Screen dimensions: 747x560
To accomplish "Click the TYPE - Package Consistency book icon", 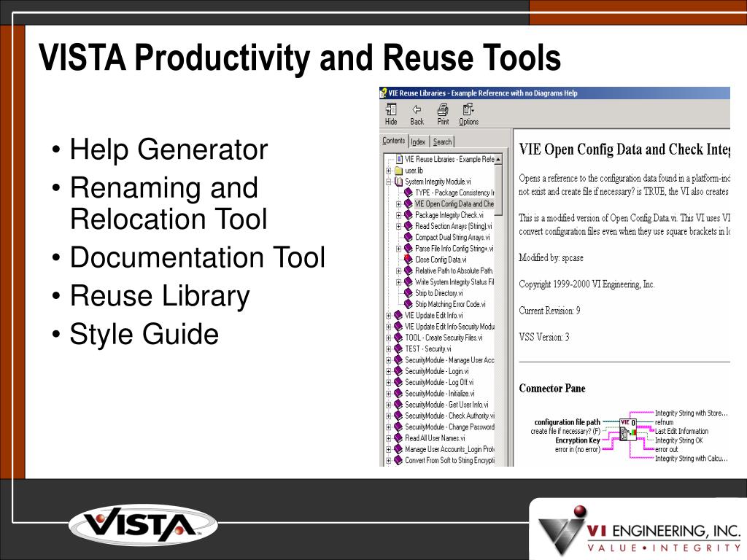I will click(409, 192).
